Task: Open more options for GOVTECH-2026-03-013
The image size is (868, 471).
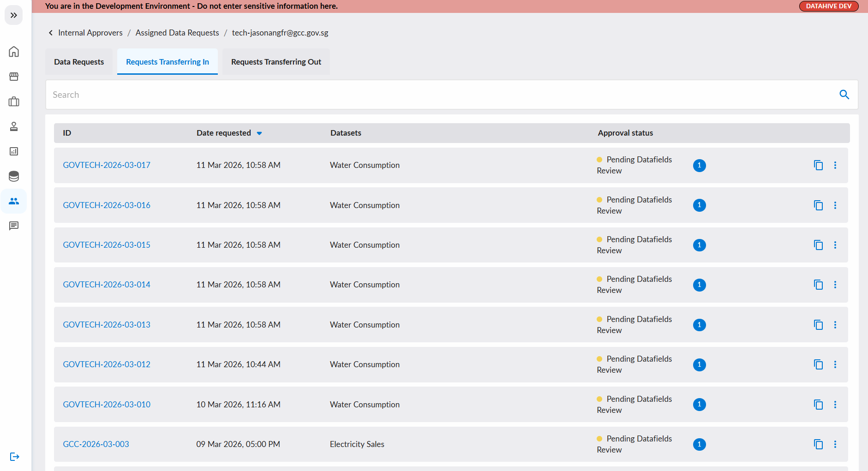Action: pos(835,325)
